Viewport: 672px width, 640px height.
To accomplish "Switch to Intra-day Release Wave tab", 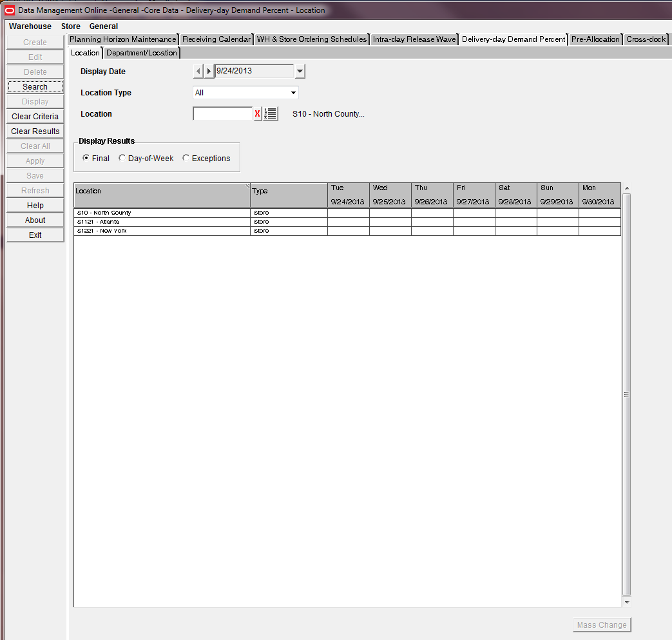I will [414, 39].
